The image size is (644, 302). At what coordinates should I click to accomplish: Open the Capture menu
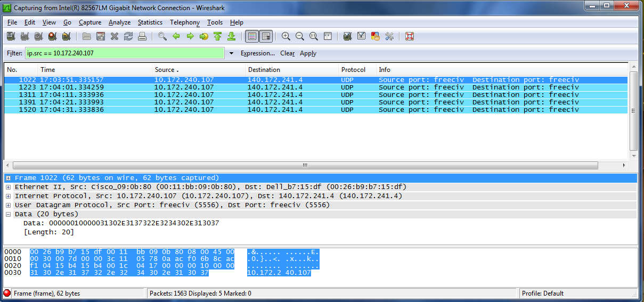(90, 22)
